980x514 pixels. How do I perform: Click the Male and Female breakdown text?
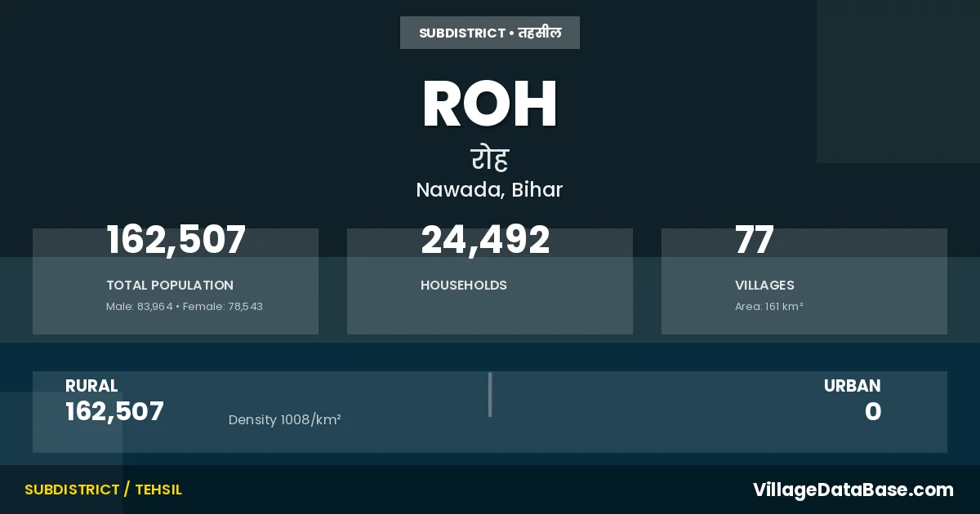[185, 307]
